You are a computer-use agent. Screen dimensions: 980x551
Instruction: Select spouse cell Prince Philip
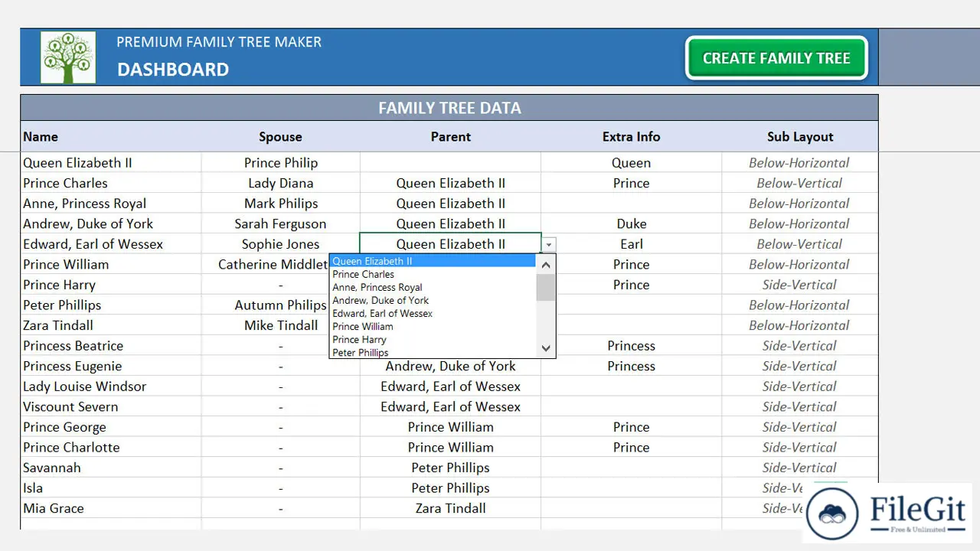click(x=281, y=163)
